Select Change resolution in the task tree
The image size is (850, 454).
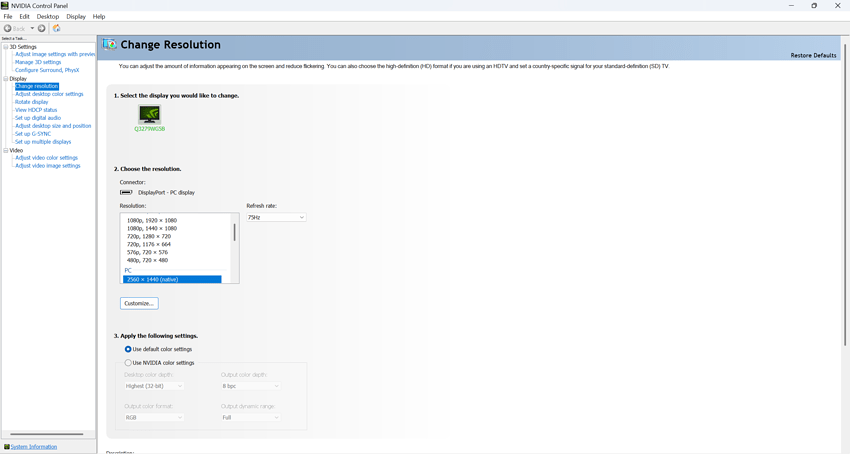(x=36, y=86)
